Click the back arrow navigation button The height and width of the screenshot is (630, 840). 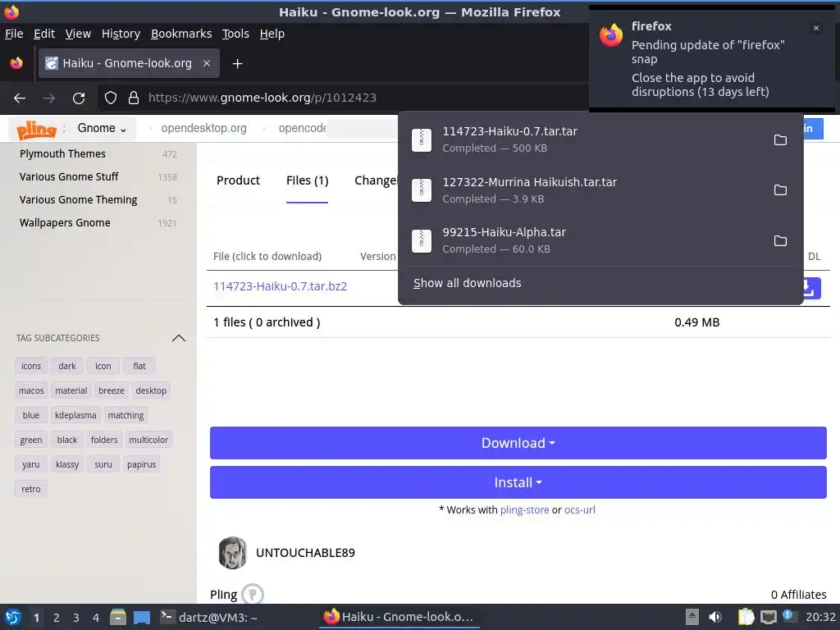coord(20,98)
